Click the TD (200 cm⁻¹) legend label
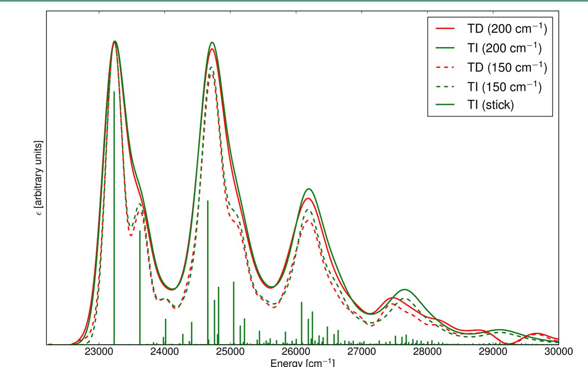This screenshot has height=367, width=588. point(507,29)
